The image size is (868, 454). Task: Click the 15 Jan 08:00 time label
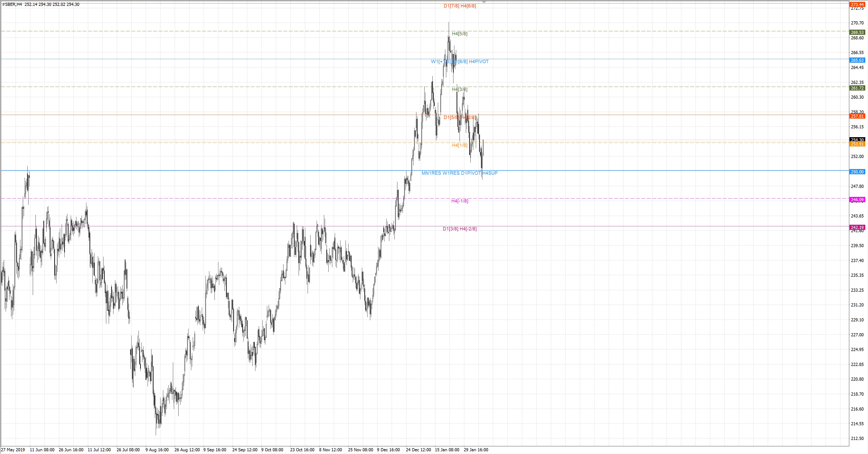click(x=447, y=450)
